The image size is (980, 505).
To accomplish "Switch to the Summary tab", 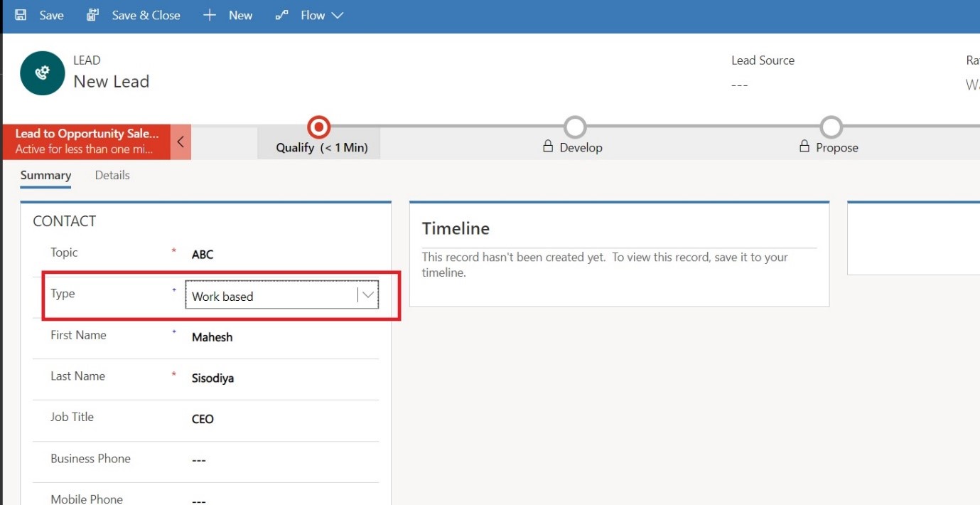I will (45, 175).
